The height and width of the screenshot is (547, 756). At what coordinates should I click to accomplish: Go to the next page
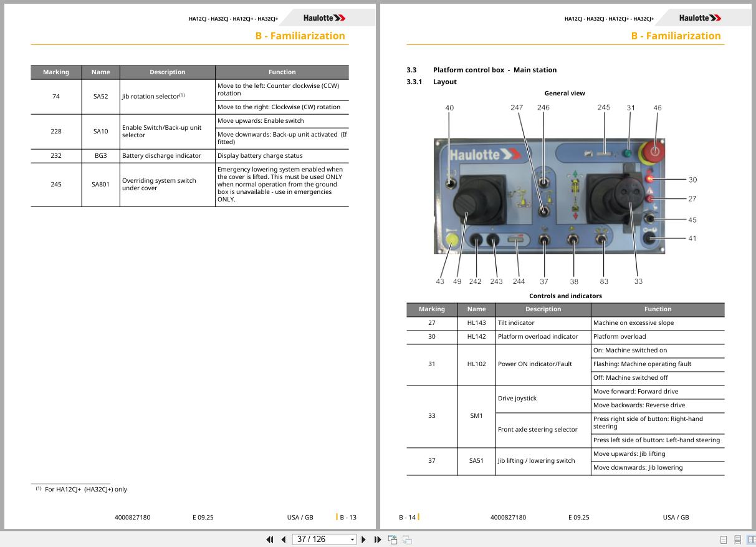[364, 540]
